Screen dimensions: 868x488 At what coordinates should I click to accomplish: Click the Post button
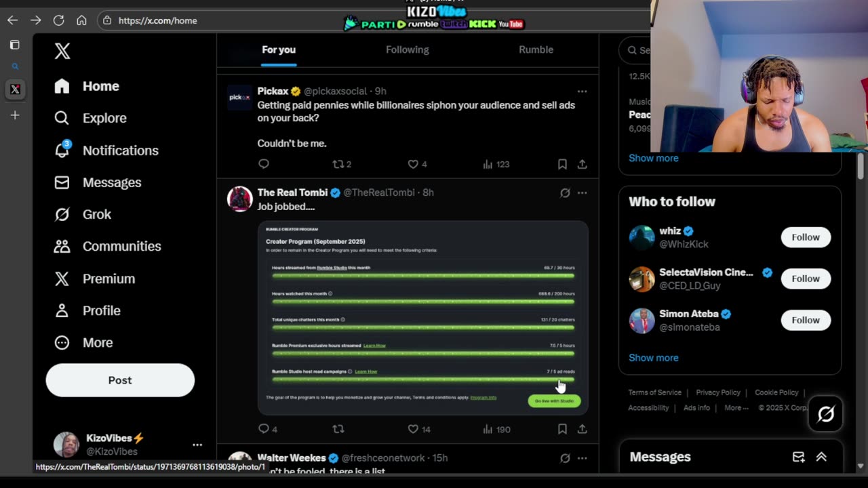[120, 380]
